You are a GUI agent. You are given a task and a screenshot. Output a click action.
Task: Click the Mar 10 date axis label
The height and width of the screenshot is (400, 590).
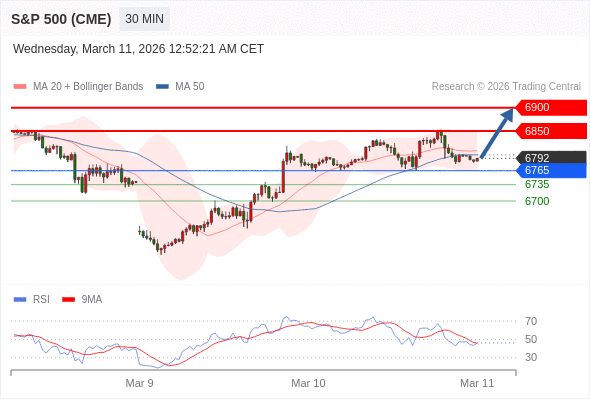308,383
